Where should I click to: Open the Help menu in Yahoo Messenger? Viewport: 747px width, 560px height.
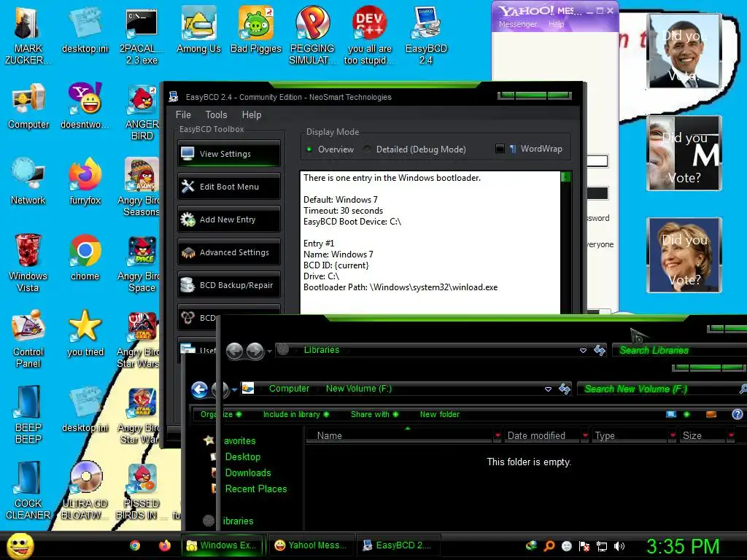556,24
